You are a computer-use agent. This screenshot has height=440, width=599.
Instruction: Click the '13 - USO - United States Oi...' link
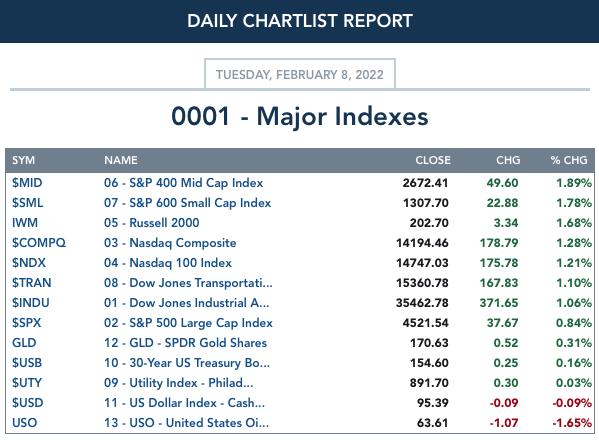click(x=186, y=423)
